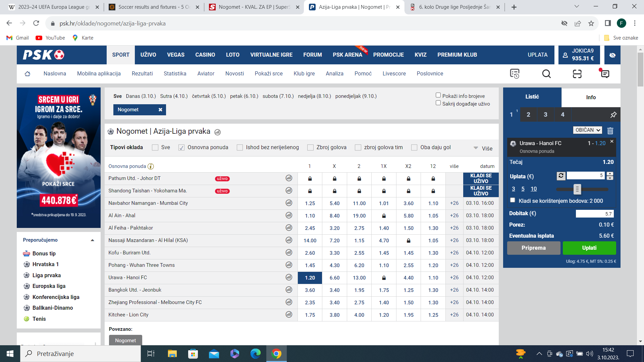This screenshot has width=644, height=362.
Task: Enable Kladi se korištenjem bodova checkbox
Action: coord(513,200)
